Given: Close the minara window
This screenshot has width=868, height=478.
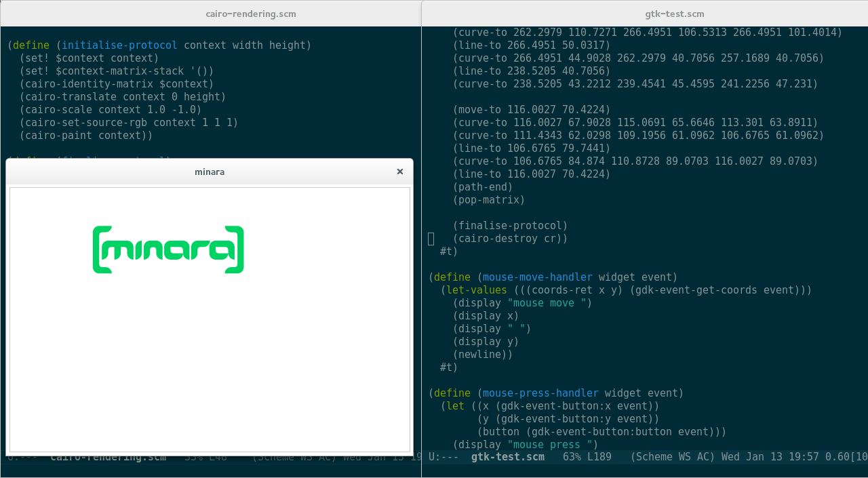Looking at the screenshot, I should pyautogui.click(x=399, y=172).
